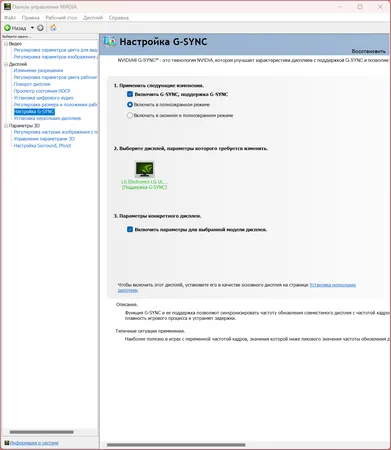Collapse the Видео tree node
The height and width of the screenshot is (450, 391).
pos(6,44)
